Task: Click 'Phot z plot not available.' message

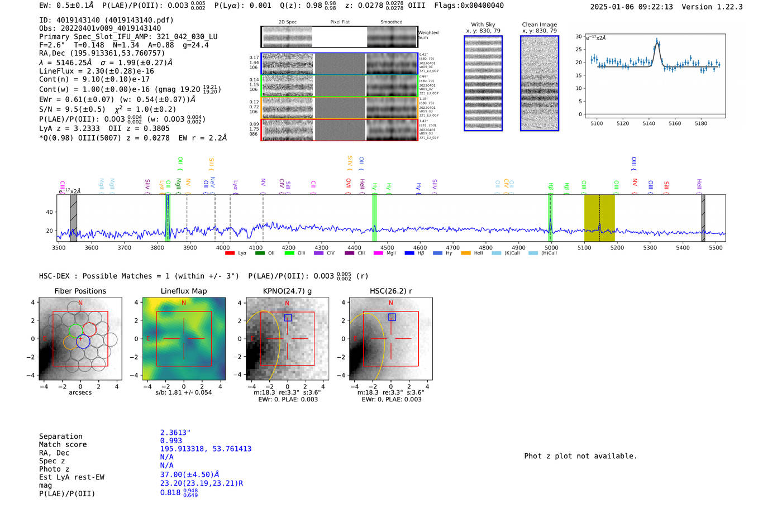Action: 580,456
